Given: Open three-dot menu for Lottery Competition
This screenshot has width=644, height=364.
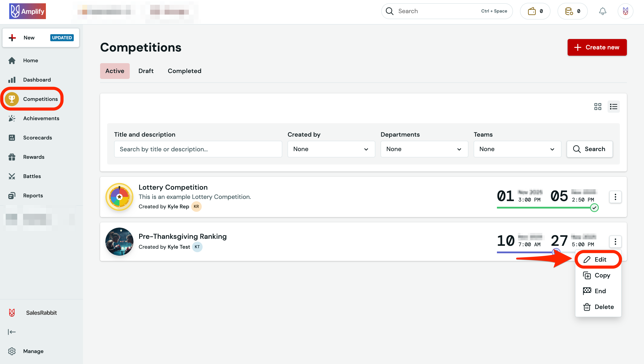Looking at the screenshot, I should [x=615, y=197].
